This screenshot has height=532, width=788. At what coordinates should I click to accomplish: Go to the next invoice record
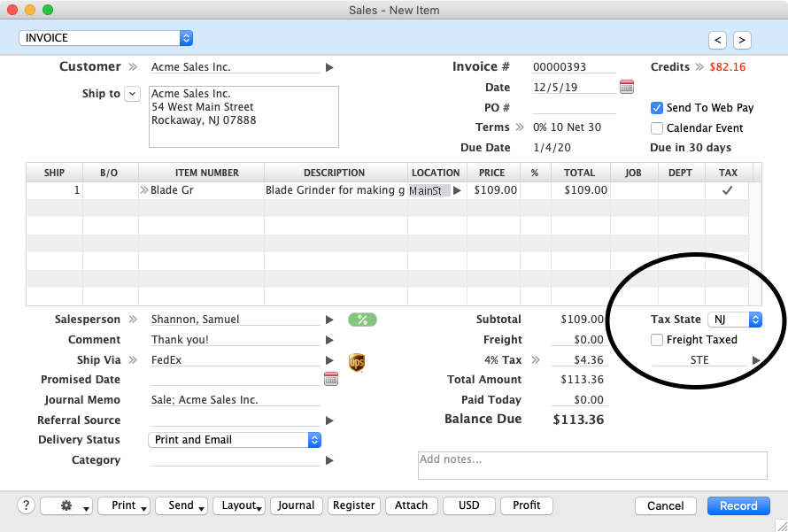point(742,40)
